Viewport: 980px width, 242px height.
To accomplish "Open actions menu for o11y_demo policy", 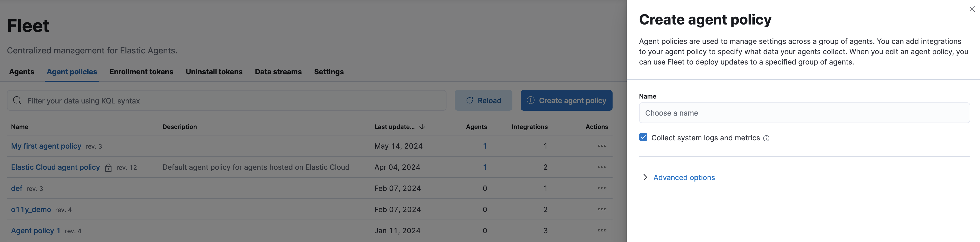I will click(602, 209).
